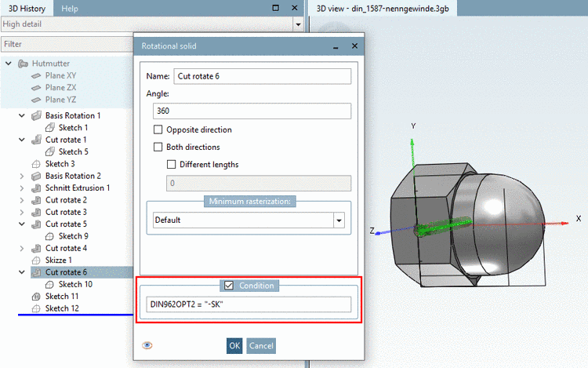The width and height of the screenshot is (588, 368).
Task: Click the Name field Cut rotate 6
Action: pos(263,76)
